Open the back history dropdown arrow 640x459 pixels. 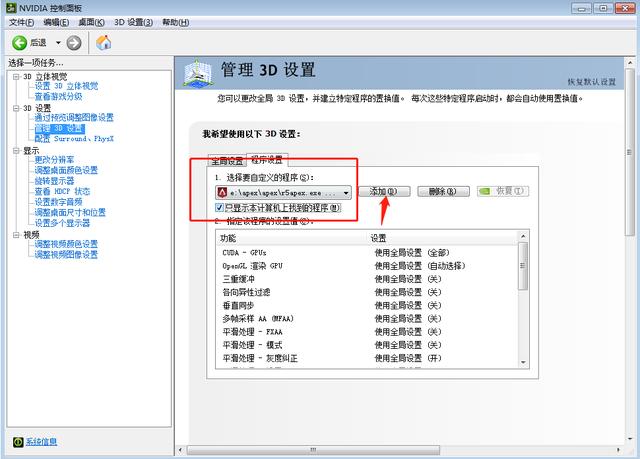click(58, 43)
